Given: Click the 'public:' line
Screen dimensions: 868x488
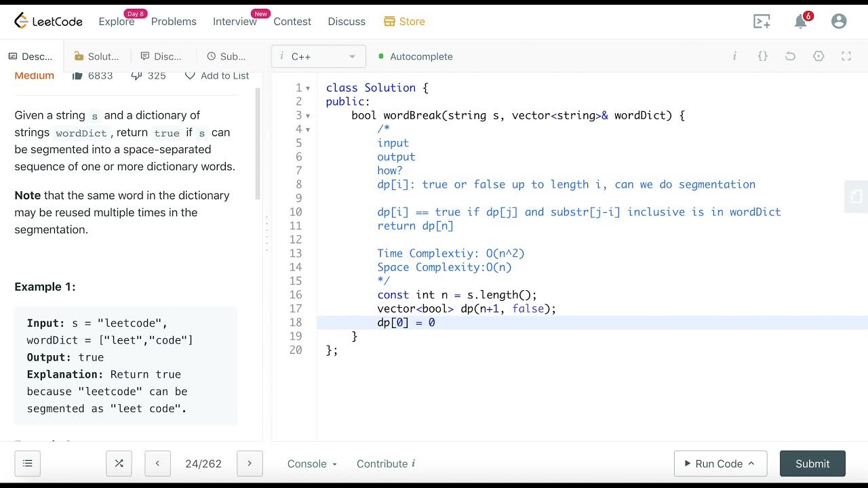Looking at the screenshot, I should tap(348, 102).
